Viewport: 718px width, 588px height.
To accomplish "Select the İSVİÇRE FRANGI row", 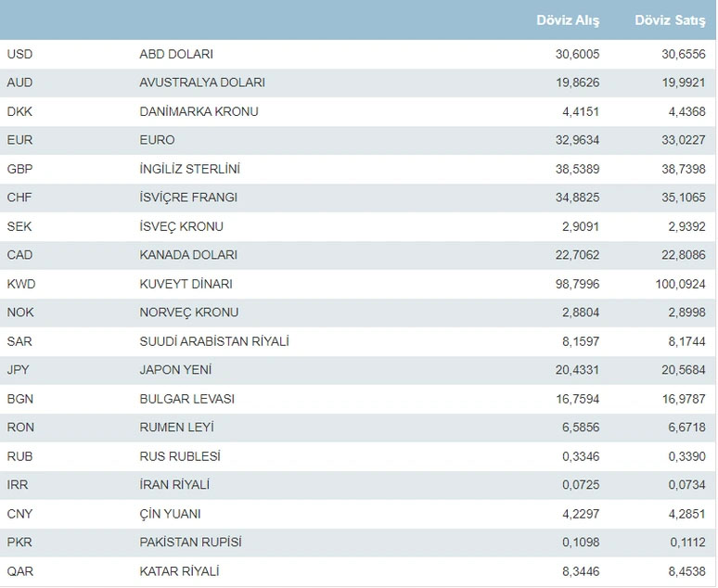I will tap(188, 198).
